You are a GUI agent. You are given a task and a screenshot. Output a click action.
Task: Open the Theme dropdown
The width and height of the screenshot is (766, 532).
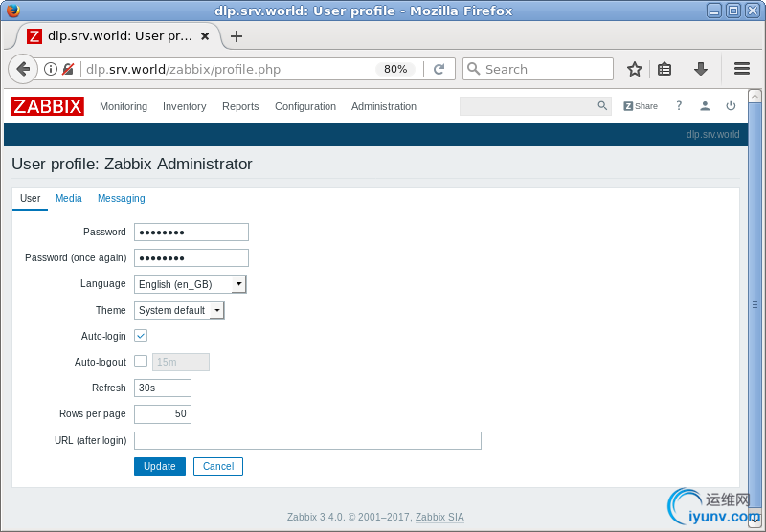(179, 310)
